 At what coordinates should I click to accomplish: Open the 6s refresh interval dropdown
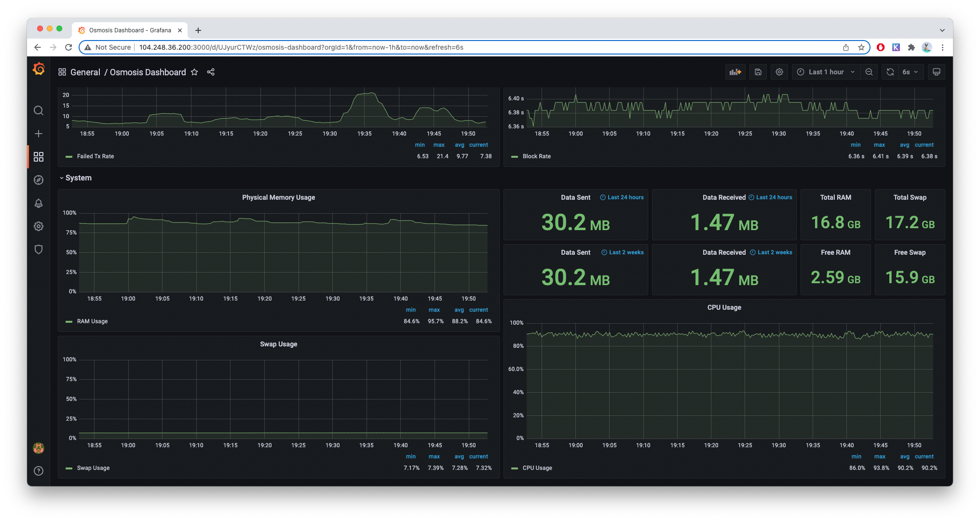(x=910, y=72)
